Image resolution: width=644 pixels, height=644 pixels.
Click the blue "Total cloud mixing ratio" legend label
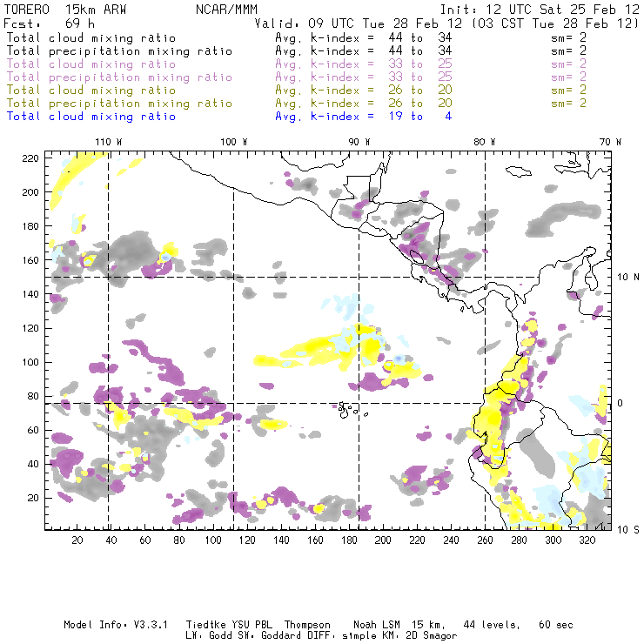point(91,117)
